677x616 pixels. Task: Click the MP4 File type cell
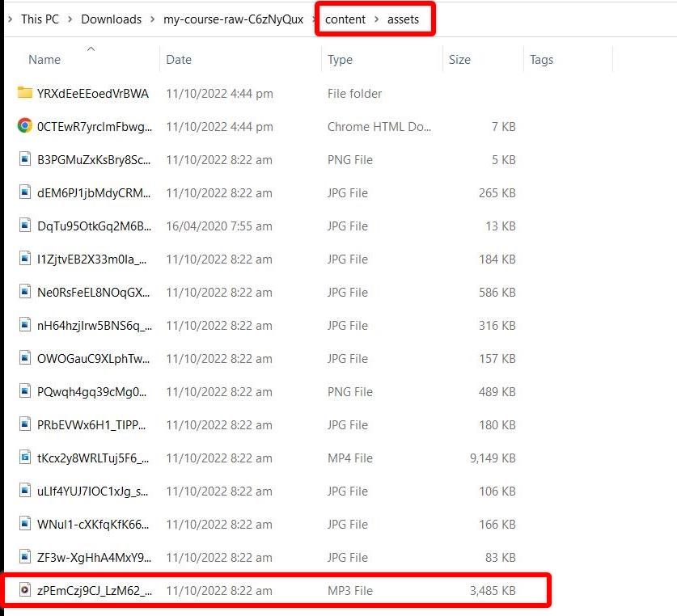click(x=349, y=458)
